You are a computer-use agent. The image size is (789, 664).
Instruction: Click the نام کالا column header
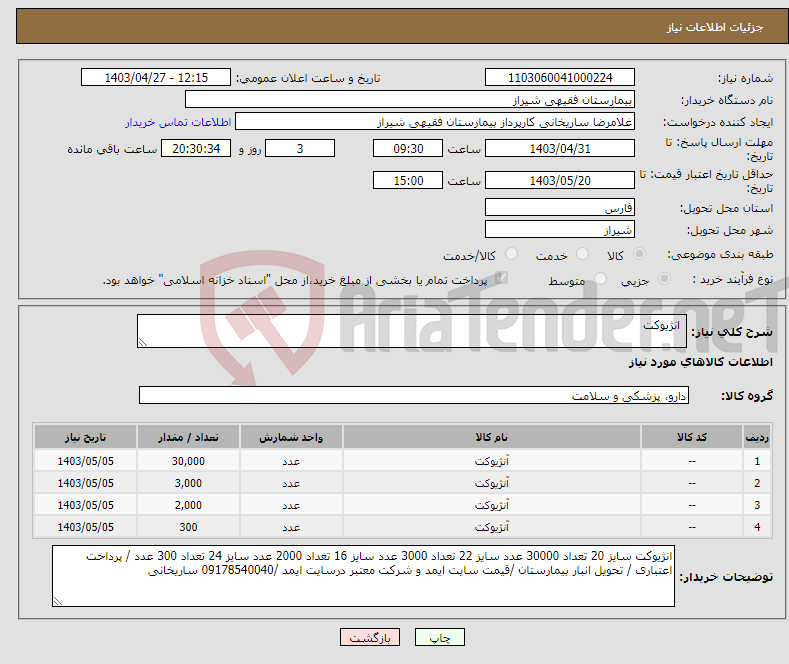[492, 437]
